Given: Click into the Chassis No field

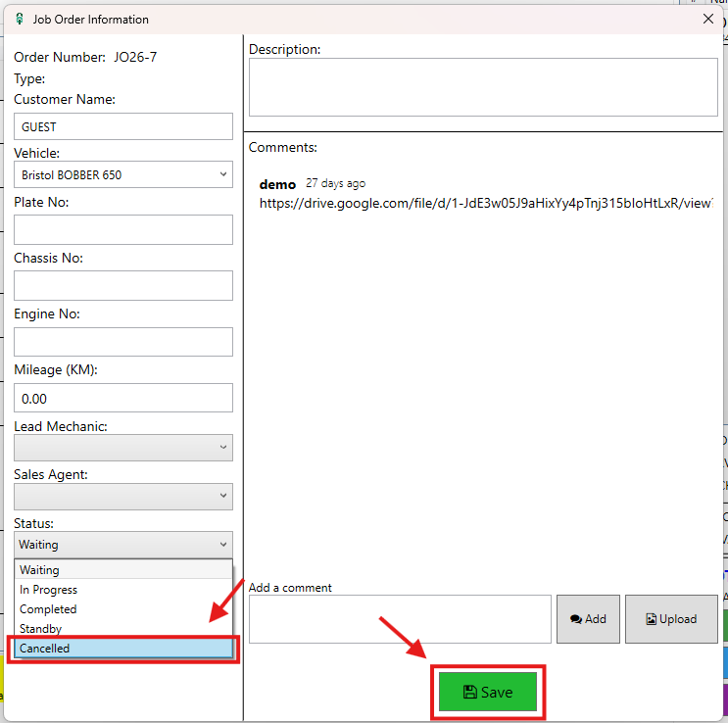Looking at the screenshot, I should pyautogui.click(x=123, y=285).
